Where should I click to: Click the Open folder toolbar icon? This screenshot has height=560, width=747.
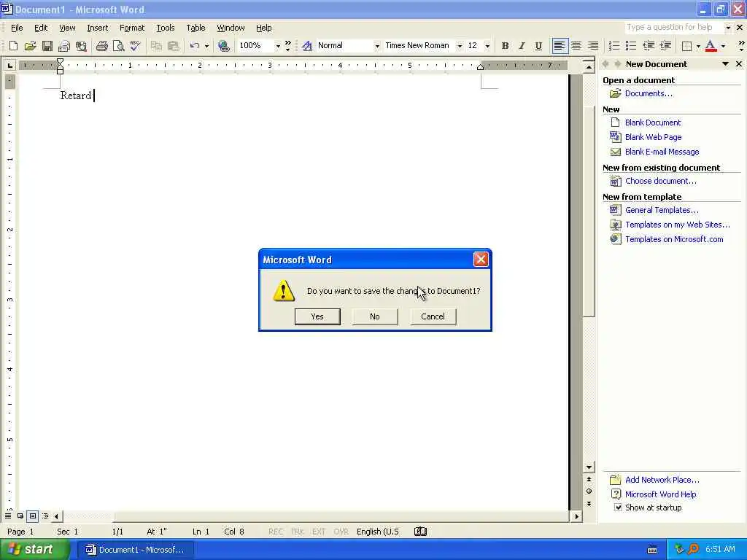30,46
